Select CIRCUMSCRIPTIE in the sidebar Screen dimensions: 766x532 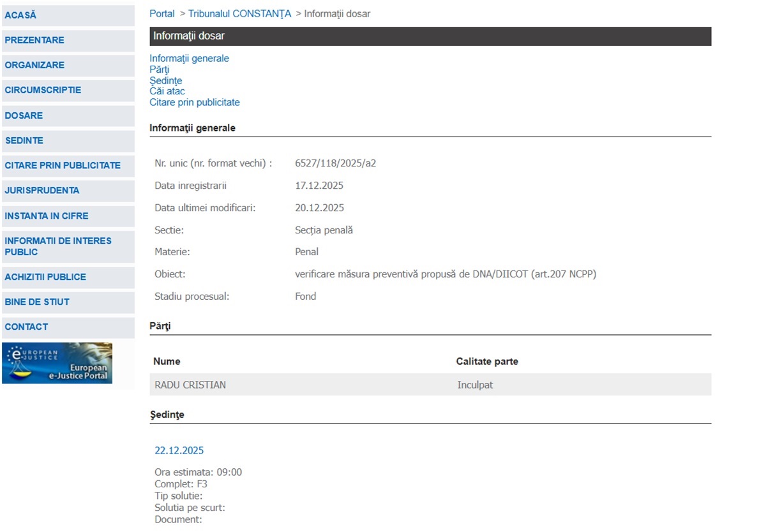pyautogui.click(x=43, y=90)
